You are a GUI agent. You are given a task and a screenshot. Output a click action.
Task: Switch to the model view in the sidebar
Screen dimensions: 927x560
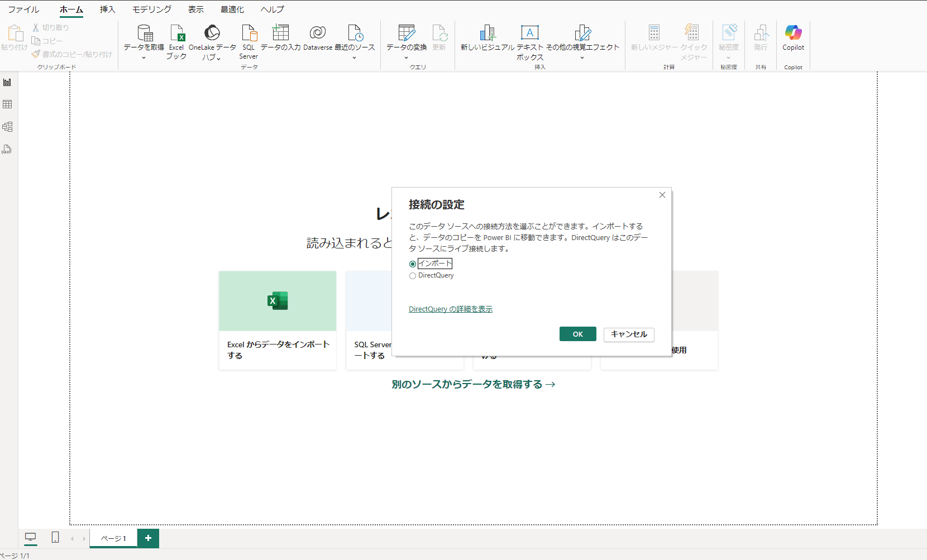click(x=7, y=127)
